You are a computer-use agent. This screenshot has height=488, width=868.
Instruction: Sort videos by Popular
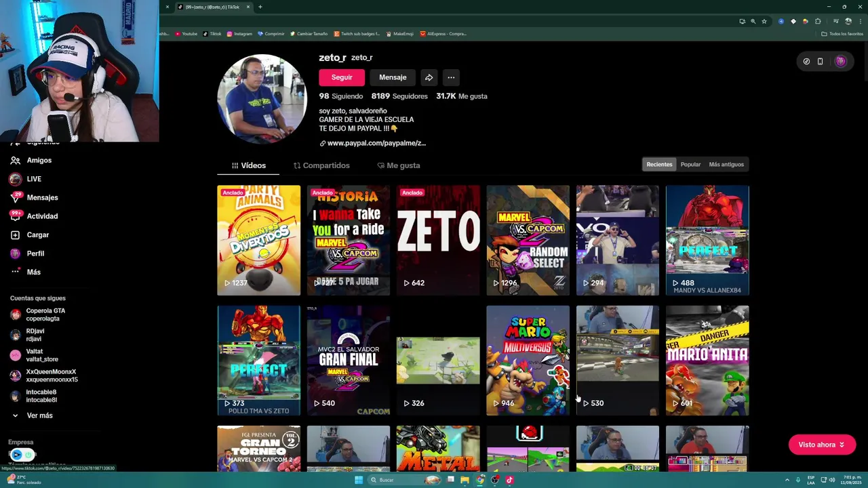tap(690, 164)
